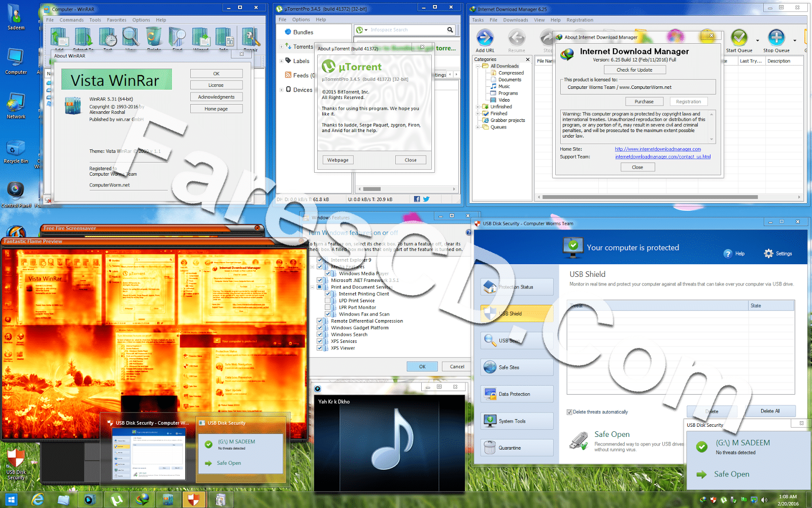Click the Start Queue icon in IDM
This screenshot has width=812, height=508.
click(x=739, y=38)
